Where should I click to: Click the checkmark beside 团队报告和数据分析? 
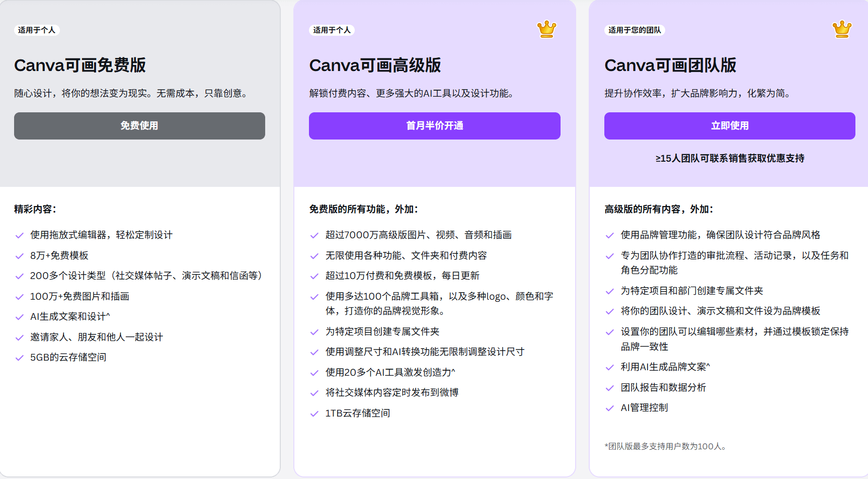click(610, 387)
